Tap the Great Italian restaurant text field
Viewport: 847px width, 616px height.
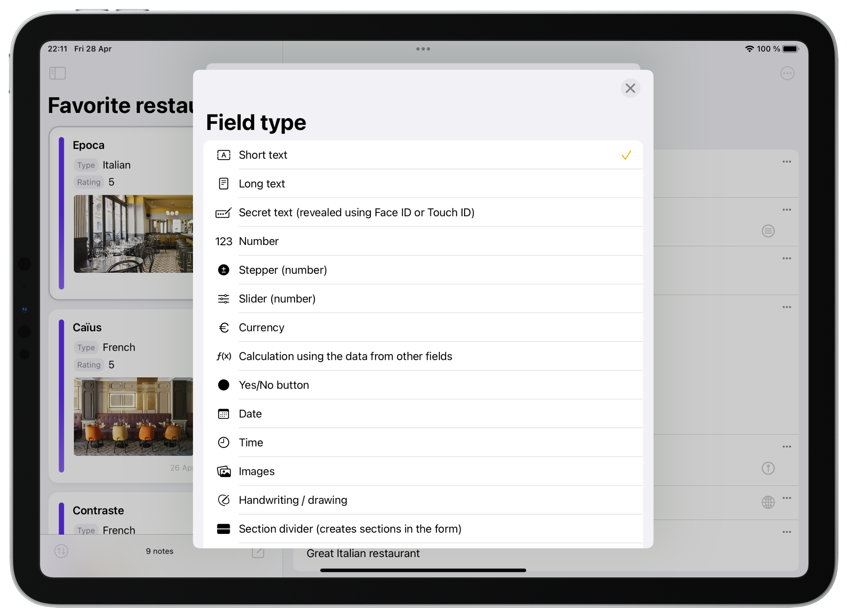(x=363, y=553)
